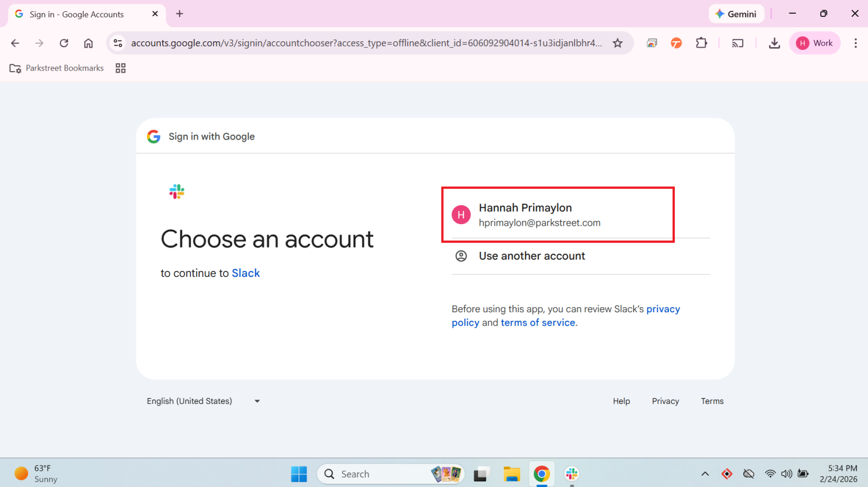Viewport: 868px width, 487px height.
Task: Click the taskbar Search box
Action: click(x=391, y=474)
